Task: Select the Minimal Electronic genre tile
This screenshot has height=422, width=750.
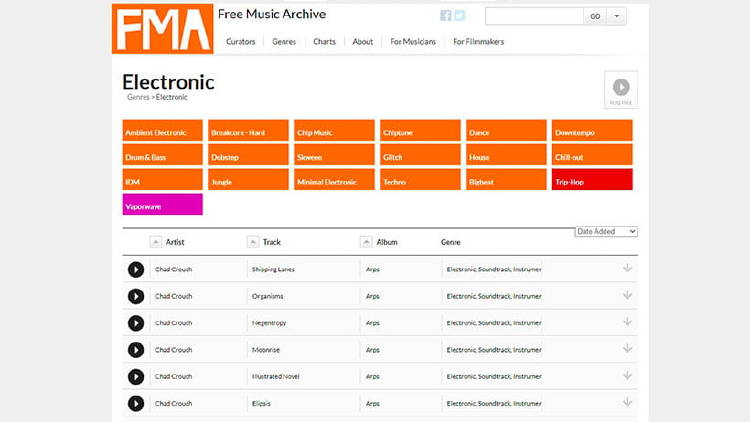Action: pyautogui.click(x=334, y=179)
